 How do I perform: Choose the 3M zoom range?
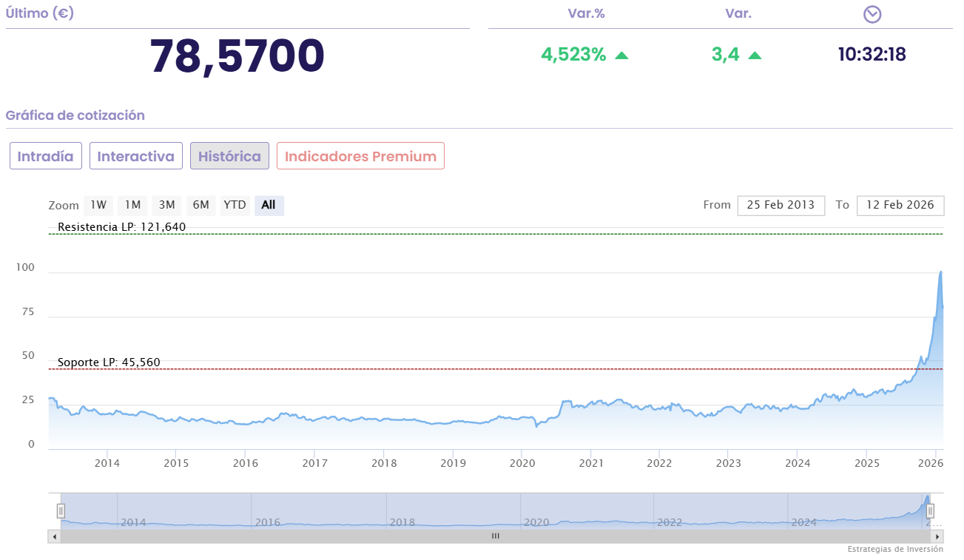tap(166, 205)
